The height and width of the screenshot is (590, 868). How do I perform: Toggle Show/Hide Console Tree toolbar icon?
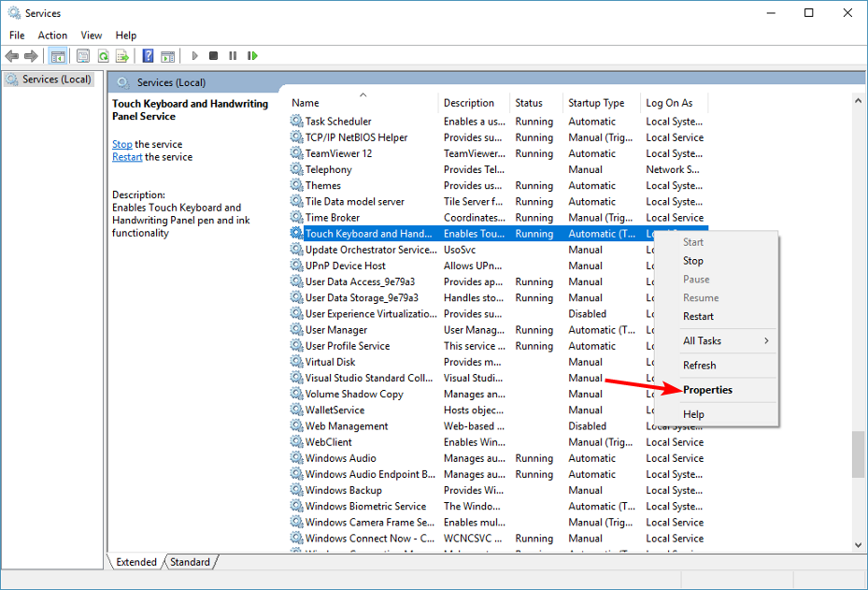58,56
